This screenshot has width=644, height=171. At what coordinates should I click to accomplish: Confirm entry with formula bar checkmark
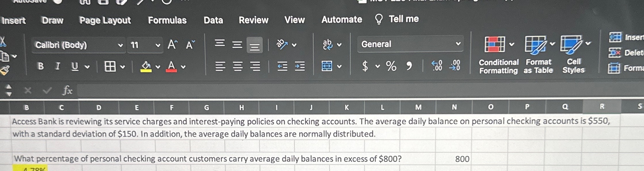(x=47, y=91)
